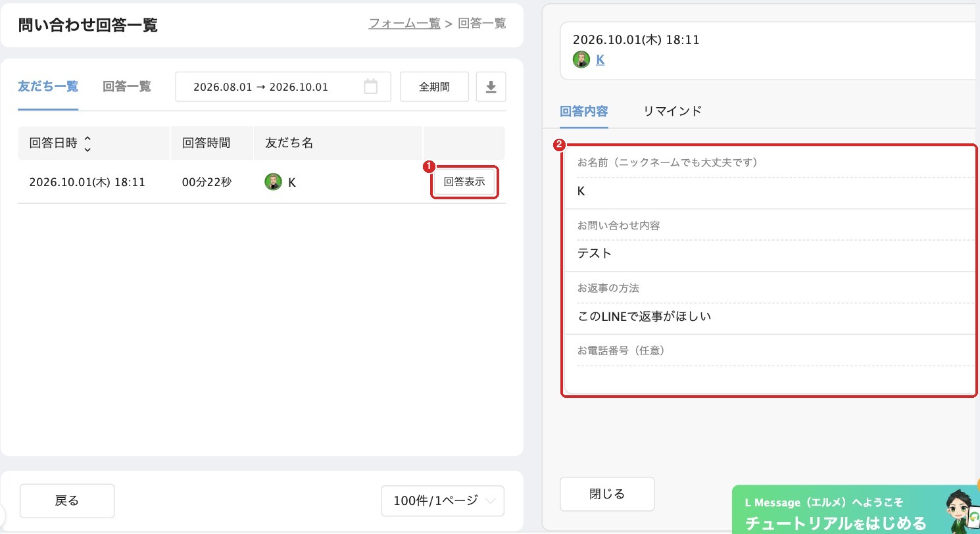
Task: Sort by the 回答日時 arrows
Action: point(87,143)
